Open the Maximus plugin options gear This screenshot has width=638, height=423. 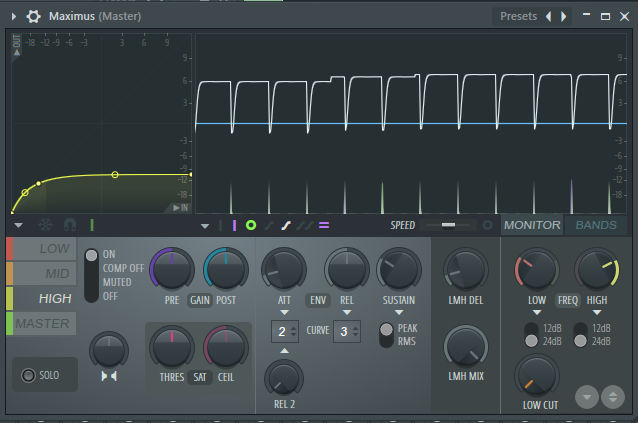coord(33,16)
